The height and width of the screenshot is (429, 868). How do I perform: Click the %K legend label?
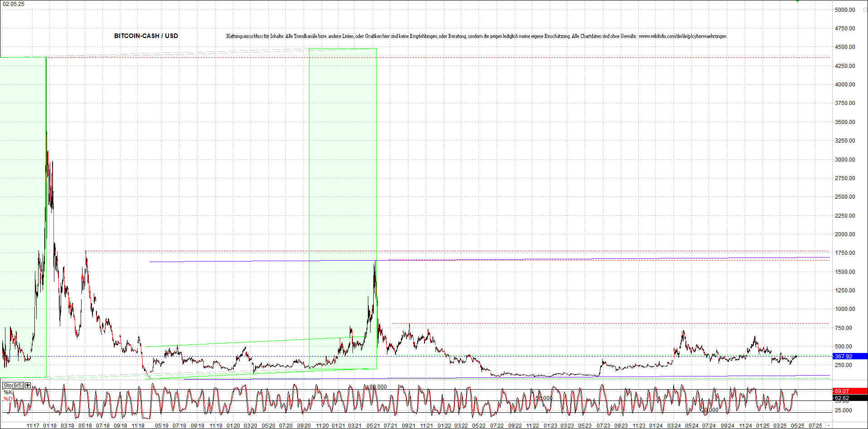[8, 392]
